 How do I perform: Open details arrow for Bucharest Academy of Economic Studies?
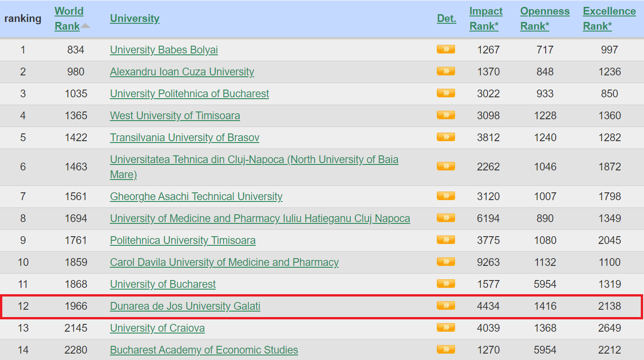446,349
